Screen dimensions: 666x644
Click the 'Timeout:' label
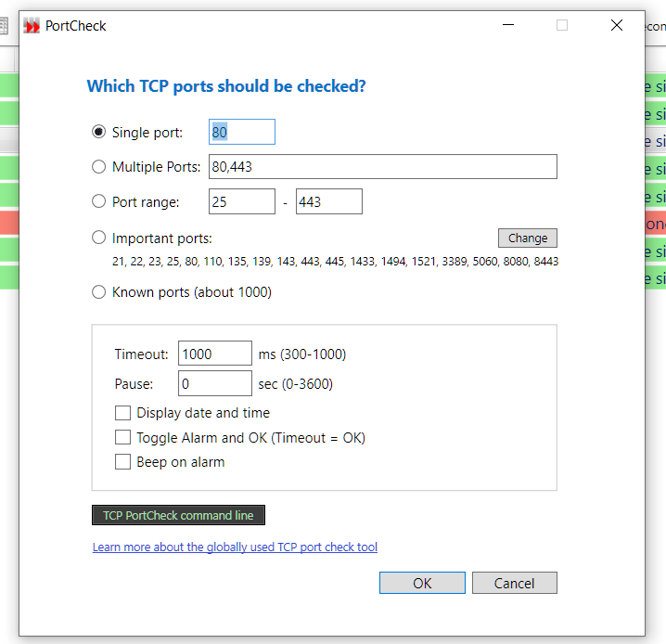141,354
